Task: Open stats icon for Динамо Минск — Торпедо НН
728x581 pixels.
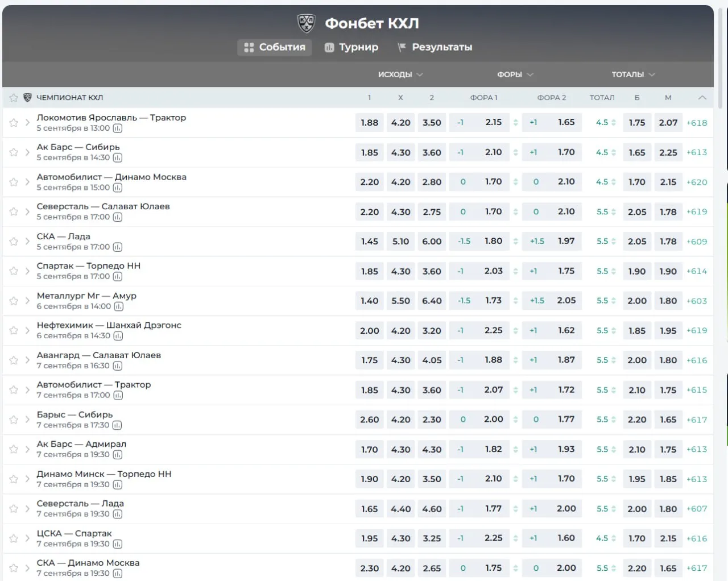Action: [117, 485]
